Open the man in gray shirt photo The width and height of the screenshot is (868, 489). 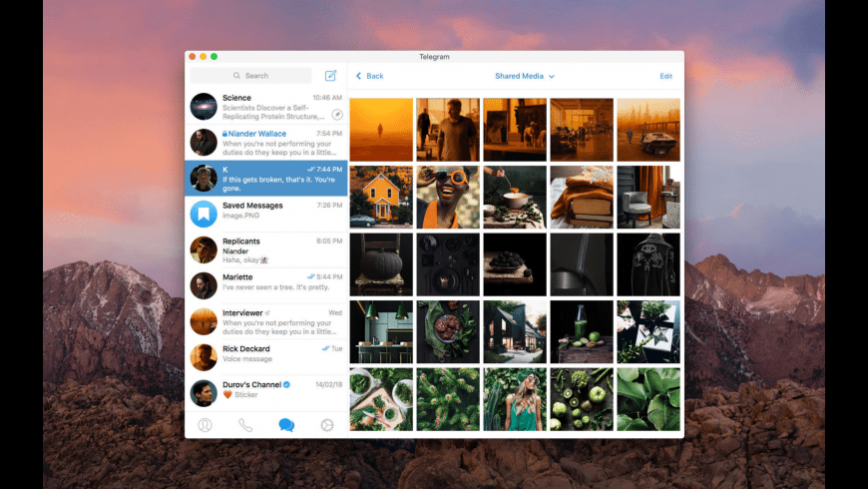pos(448,130)
